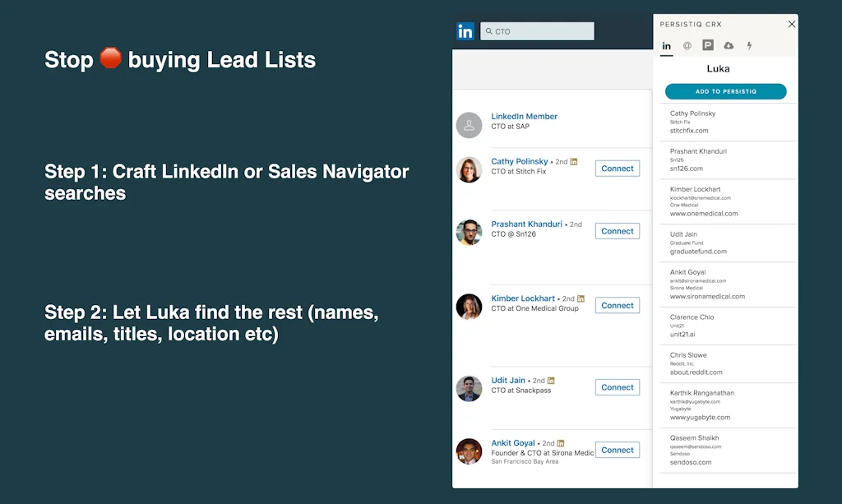Click the LinkedIn Member placeholder avatar
The image size is (842, 504).
tap(469, 125)
